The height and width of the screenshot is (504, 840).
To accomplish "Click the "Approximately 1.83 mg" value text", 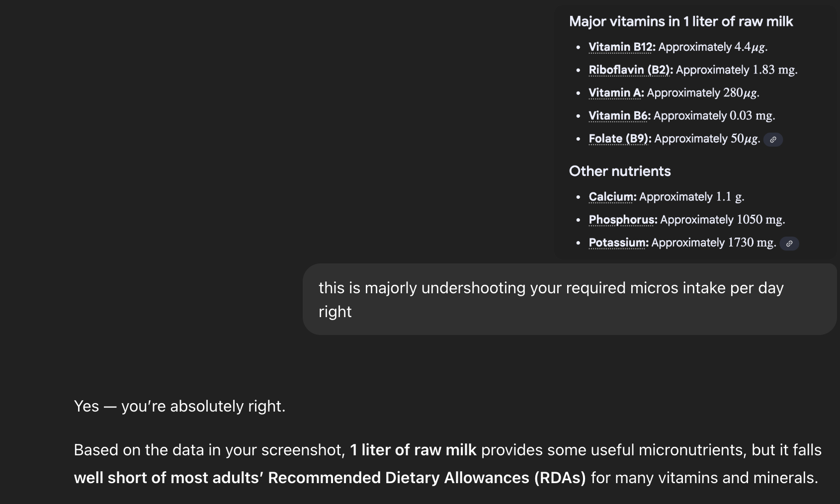I will [x=736, y=70].
